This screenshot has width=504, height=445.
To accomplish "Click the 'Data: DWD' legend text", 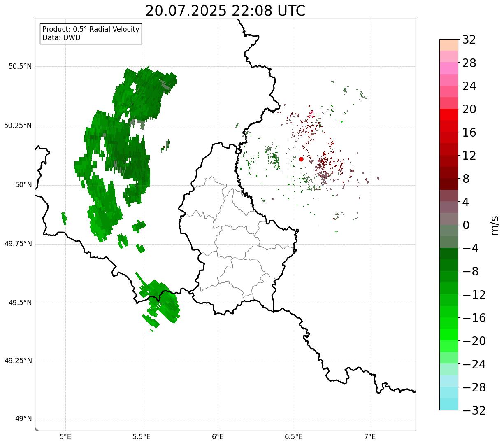I will (x=61, y=37).
